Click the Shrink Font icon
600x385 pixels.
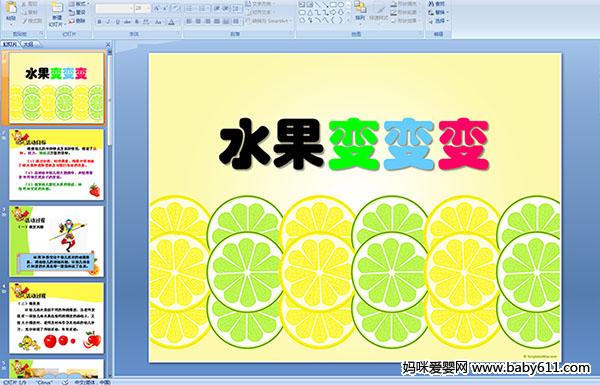point(166,8)
